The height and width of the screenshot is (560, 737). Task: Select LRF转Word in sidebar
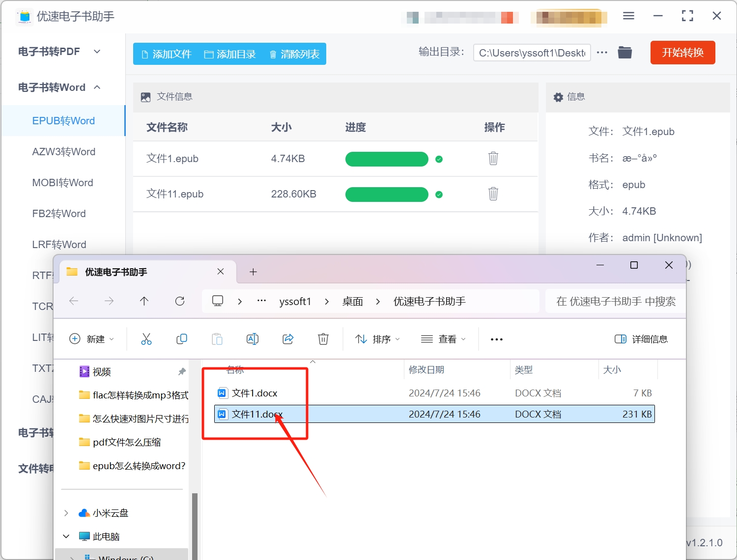pyautogui.click(x=59, y=245)
